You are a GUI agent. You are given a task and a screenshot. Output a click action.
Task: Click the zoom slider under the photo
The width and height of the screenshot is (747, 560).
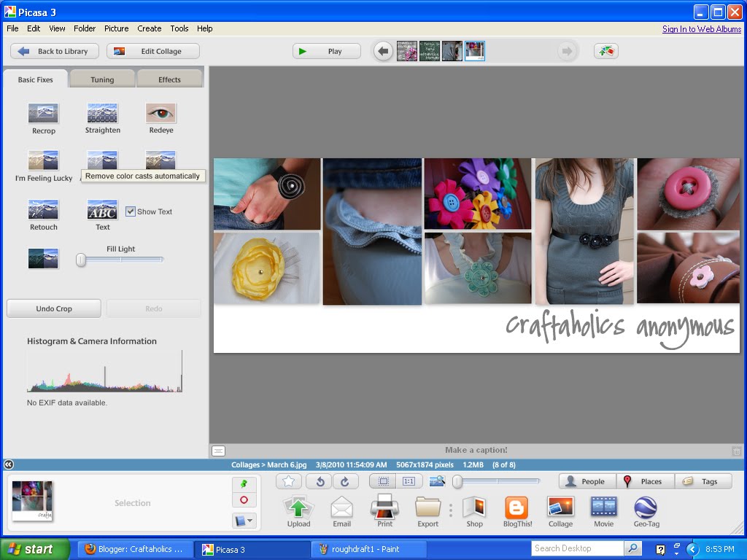(x=496, y=481)
